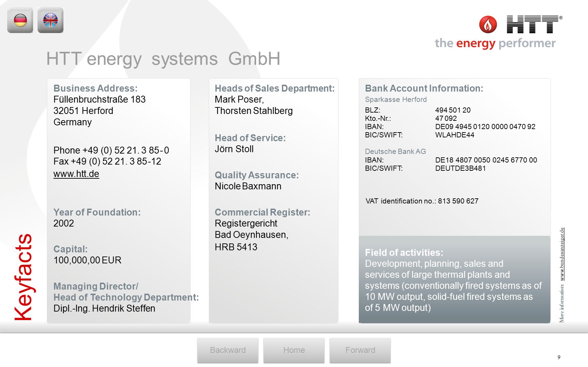Click the 'Capital:' heading
Viewport: 588px width, 367px height.
tap(71, 249)
